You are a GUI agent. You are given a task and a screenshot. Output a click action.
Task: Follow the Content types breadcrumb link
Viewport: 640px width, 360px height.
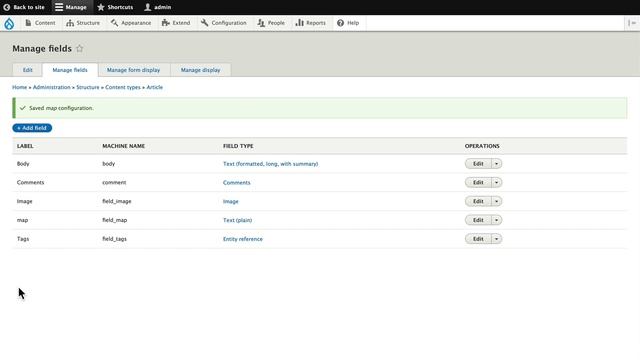[122, 87]
